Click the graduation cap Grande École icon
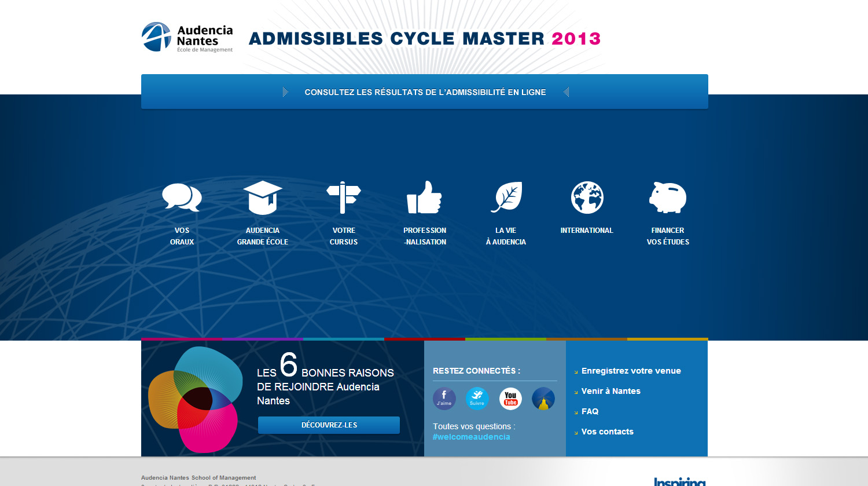The width and height of the screenshot is (868, 486). pos(263,198)
